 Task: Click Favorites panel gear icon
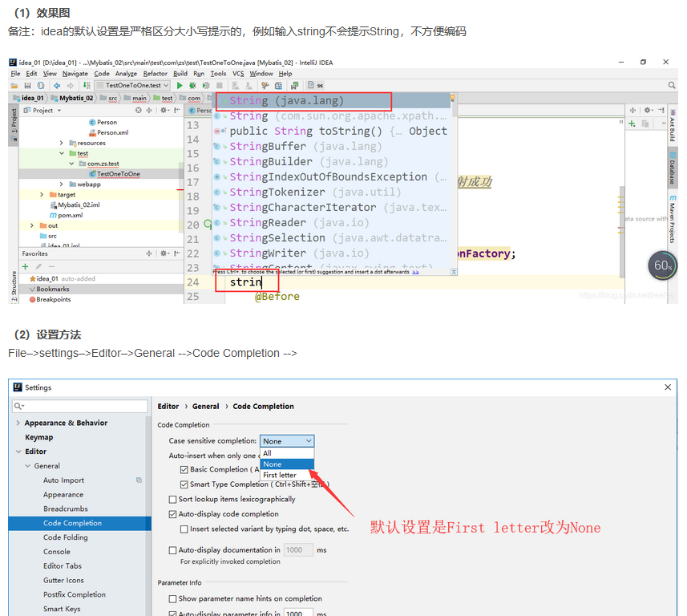pyautogui.click(x=164, y=253)
